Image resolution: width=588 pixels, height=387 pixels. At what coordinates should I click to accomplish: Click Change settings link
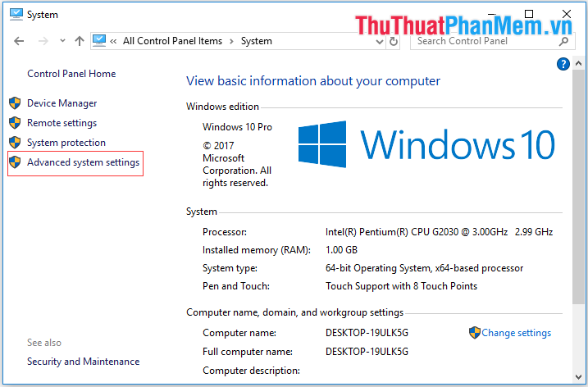517,333
